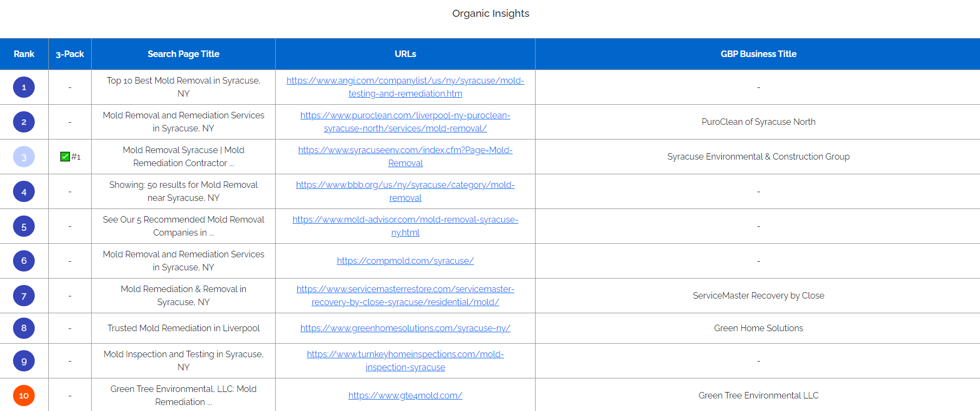Click the GBP Business Title column header
The height and width of the screenshot is (411, 980).
click(x=758, y=54)
